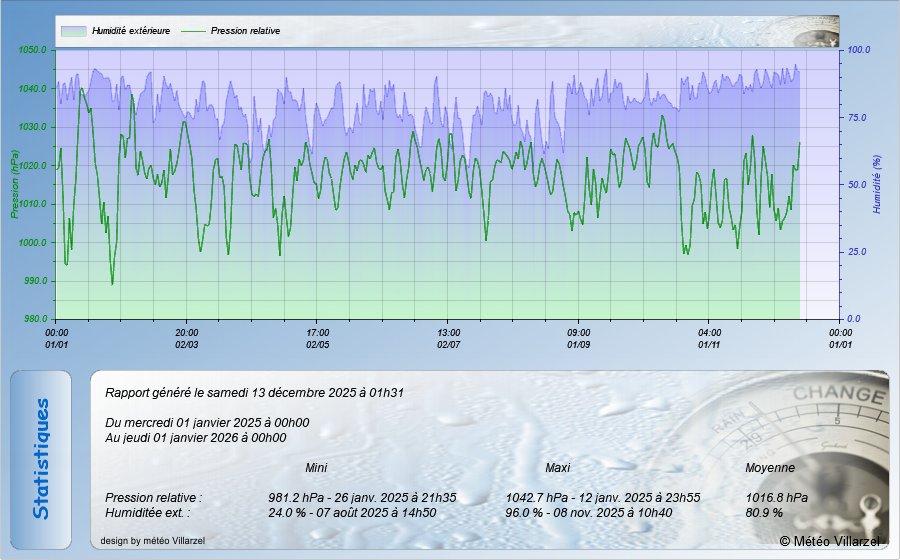Select the Moyenne column header
Viewport: 900px width, 560px height.
point(770,467)
